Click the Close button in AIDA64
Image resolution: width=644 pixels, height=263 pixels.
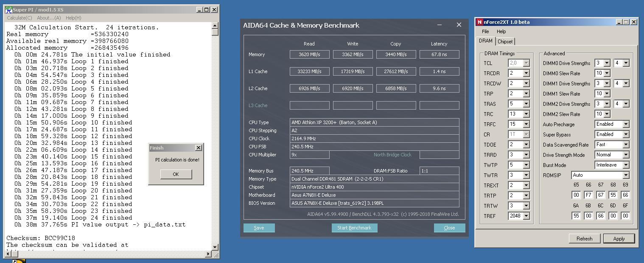point(449,228)
